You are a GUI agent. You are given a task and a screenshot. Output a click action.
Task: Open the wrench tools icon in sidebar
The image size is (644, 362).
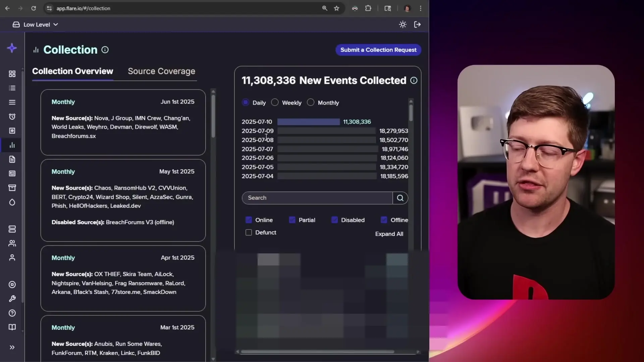coord(12,299)
